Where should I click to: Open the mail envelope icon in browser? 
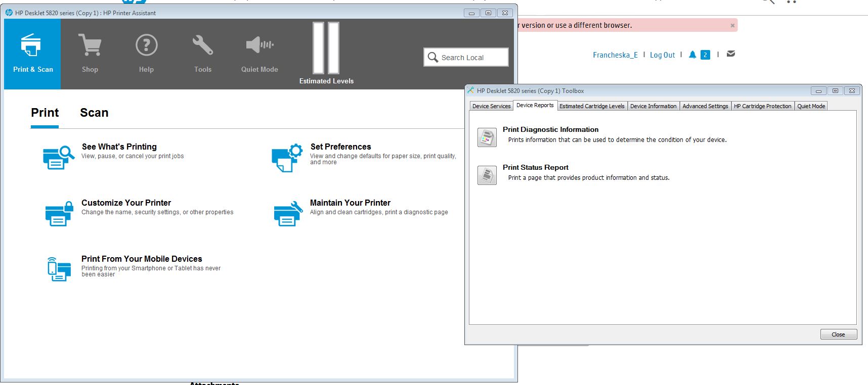click(731, 54)
